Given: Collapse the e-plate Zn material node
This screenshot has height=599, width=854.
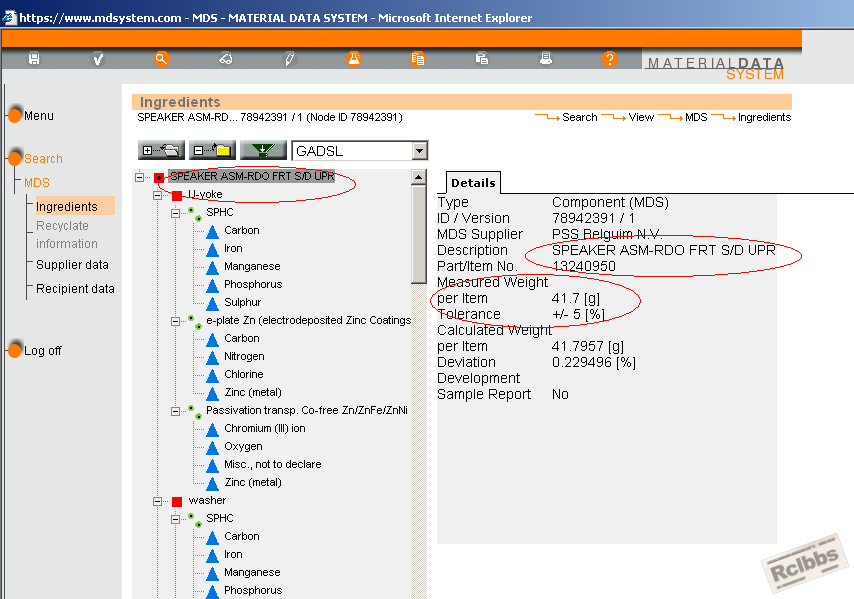Looking at the screenshot, I should point(175,321).
